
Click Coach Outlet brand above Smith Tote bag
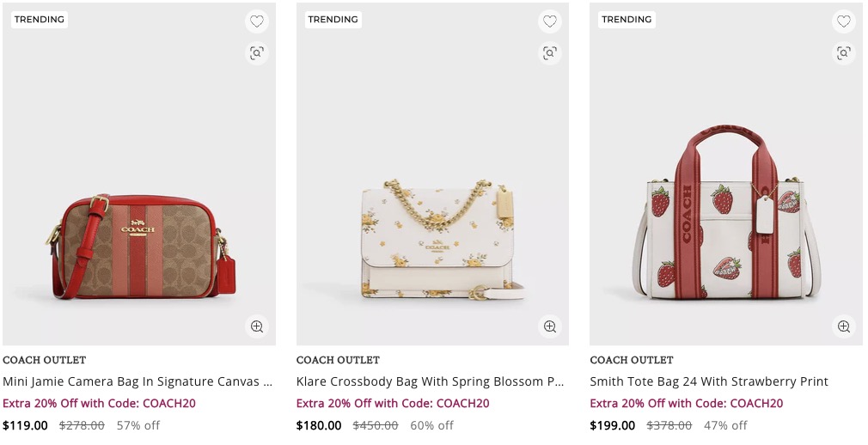[632, 360]
